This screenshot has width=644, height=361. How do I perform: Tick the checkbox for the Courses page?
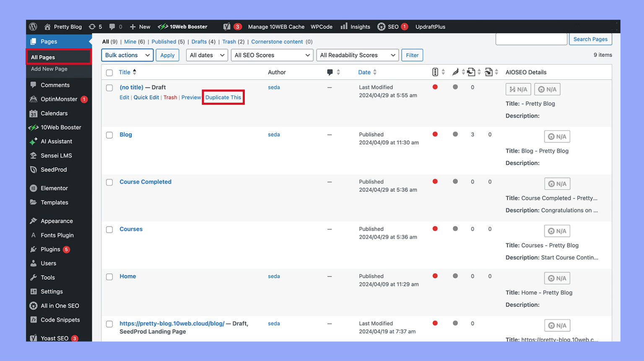click(x=109, y=229)
